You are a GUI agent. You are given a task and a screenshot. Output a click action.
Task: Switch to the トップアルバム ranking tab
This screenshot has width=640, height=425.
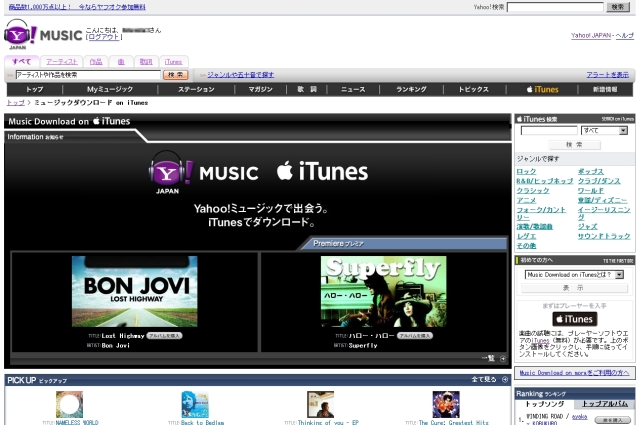pyautogui.click(x=604, y=404)
